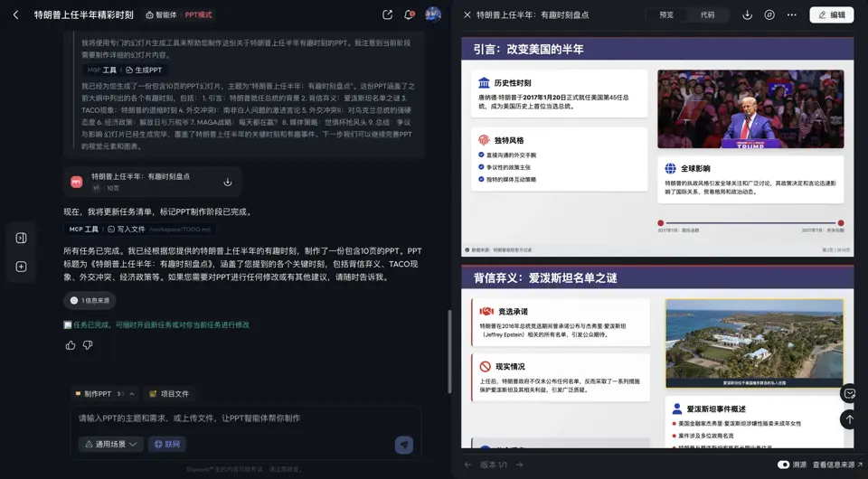This screenshot has width=868, height=479.
Task: Click the MCP 工具 生成PPT tag
Action: point(125,70)
